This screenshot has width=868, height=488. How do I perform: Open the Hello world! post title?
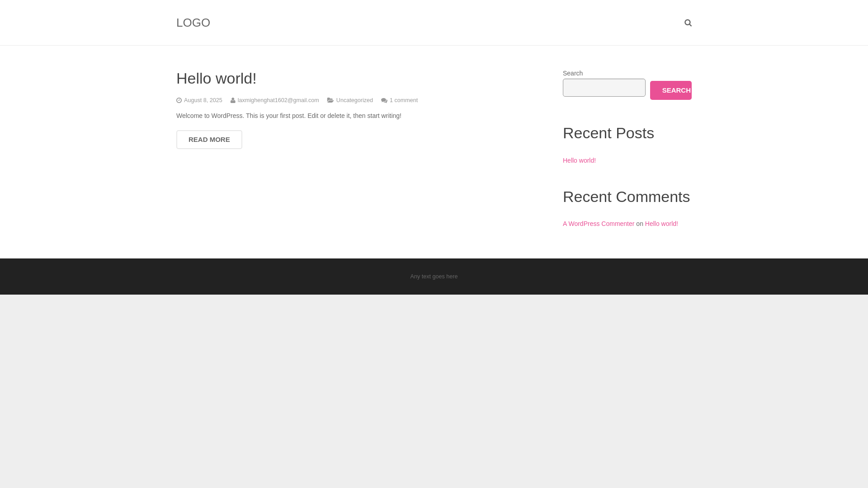click(216, 78)
